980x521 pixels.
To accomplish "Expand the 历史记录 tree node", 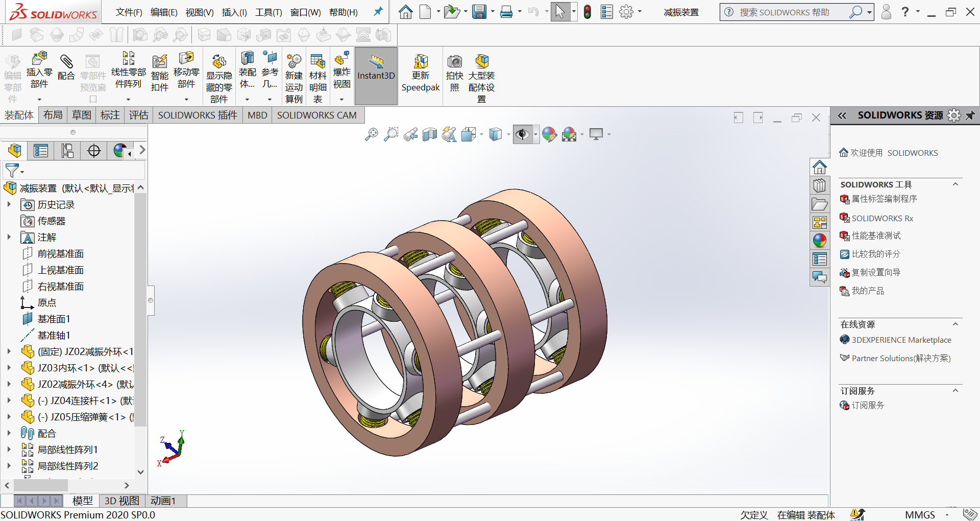I will [9, 204].
